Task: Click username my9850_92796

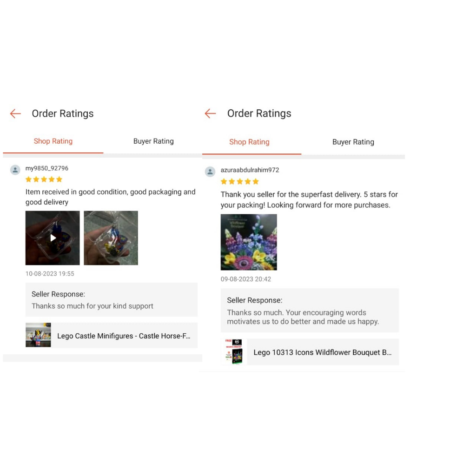Action: pos(47,168)
